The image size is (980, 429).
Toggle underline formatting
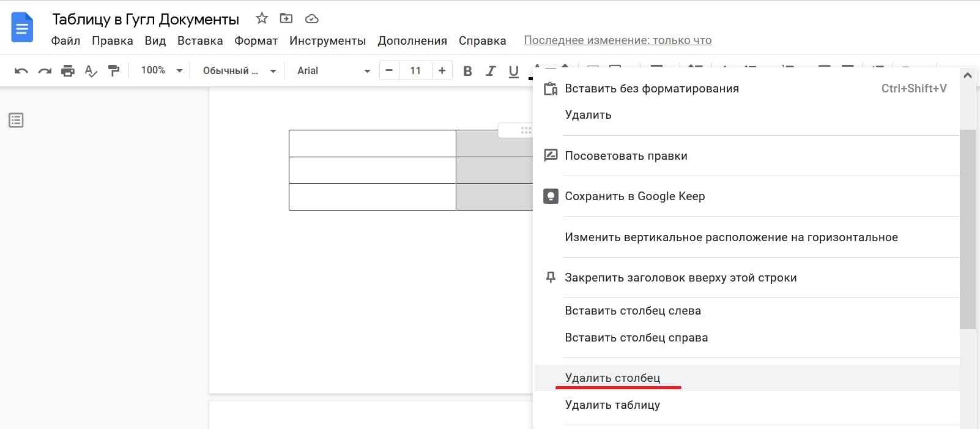[x=514, y=71]
